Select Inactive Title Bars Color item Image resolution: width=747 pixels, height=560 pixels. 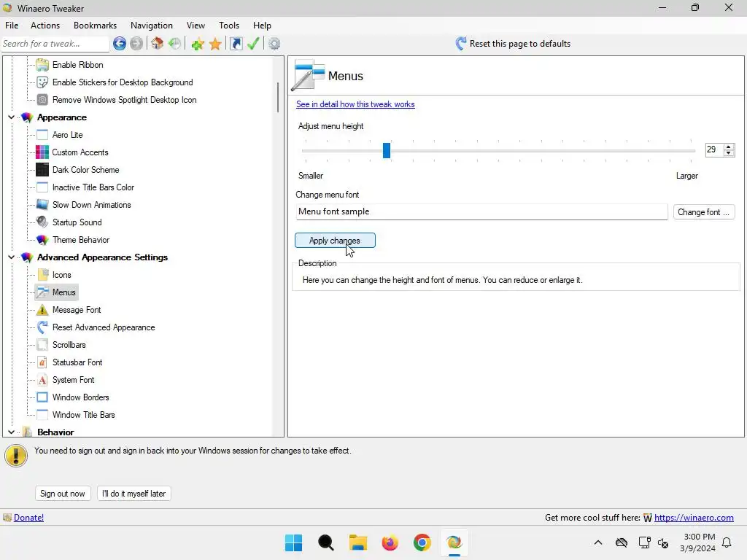tap(93, 187)
